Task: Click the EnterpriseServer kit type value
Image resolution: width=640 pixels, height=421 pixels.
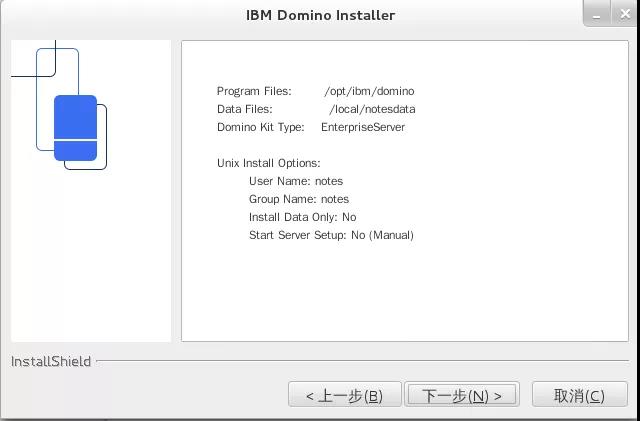Action: tap(363, 127)
